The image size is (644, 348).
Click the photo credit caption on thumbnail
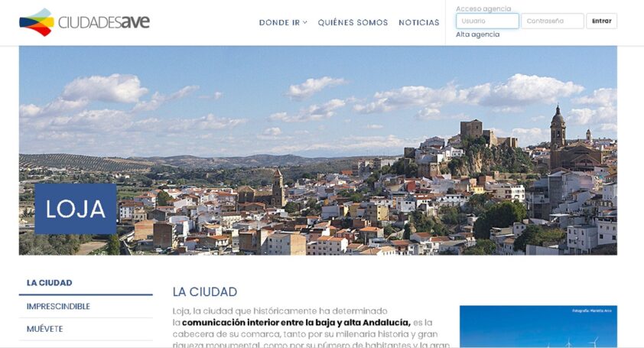pos(593,311)
